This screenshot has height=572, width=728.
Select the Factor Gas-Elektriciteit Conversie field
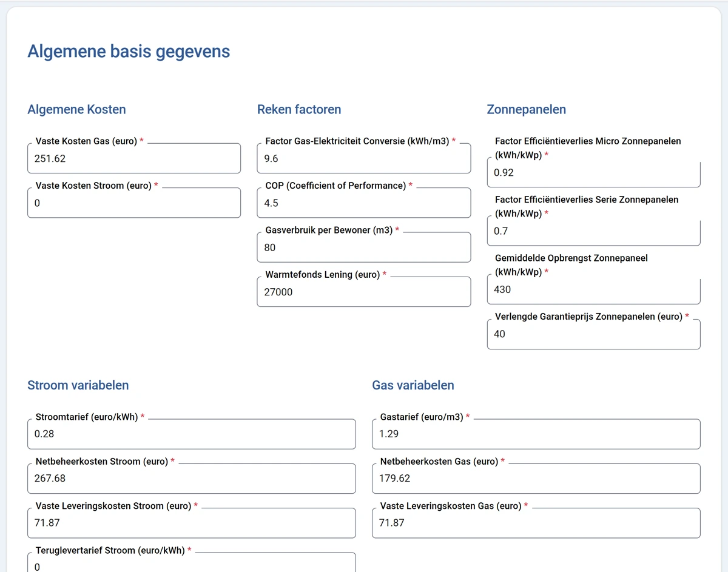click(x=364, y=158)
